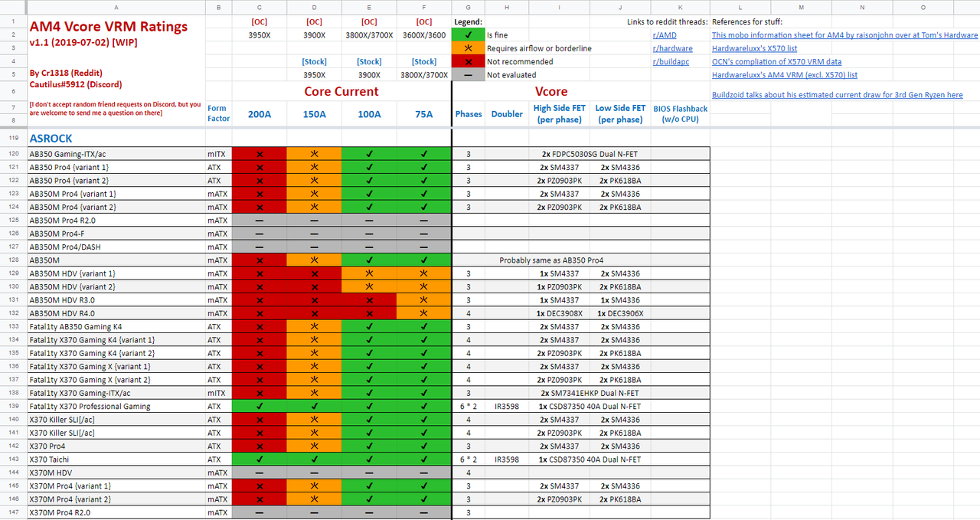
Task: Click the 'BIOS Flashback (w/o CPU)' label
Action: point(681,113)
